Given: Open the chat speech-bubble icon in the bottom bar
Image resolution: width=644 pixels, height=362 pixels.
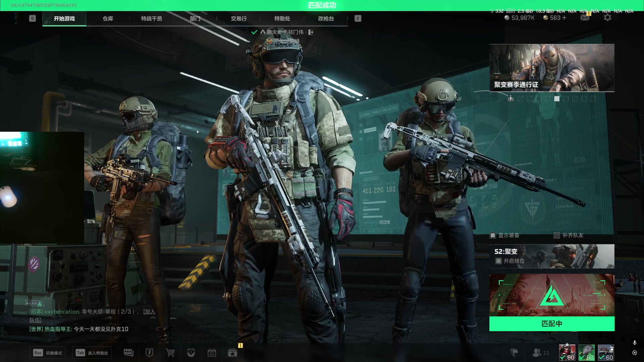Looking at the screenshot, I should pos(128,353).
